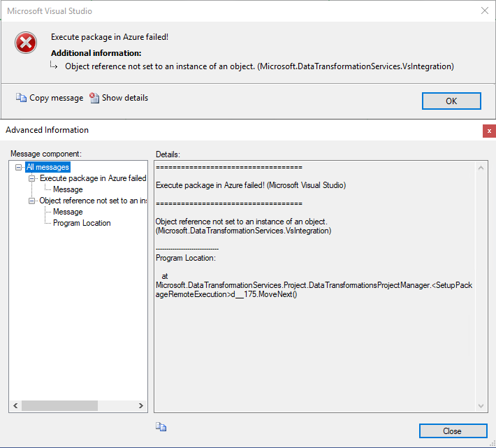The height and width of the screenshot is (448, 496).
Task: Click 'Execute package in Azure failed! (Microsoft Visual Studio)' text
Action: [x=251, y=185]
